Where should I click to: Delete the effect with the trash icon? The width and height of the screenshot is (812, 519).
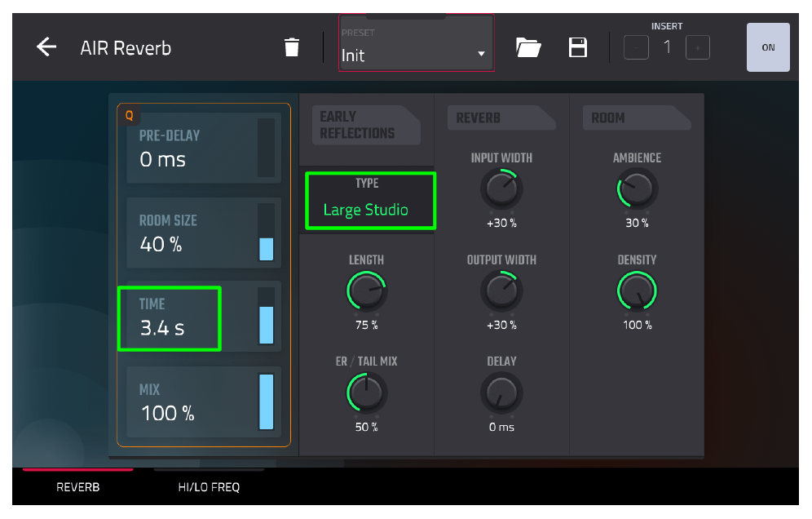click(292, 47)
